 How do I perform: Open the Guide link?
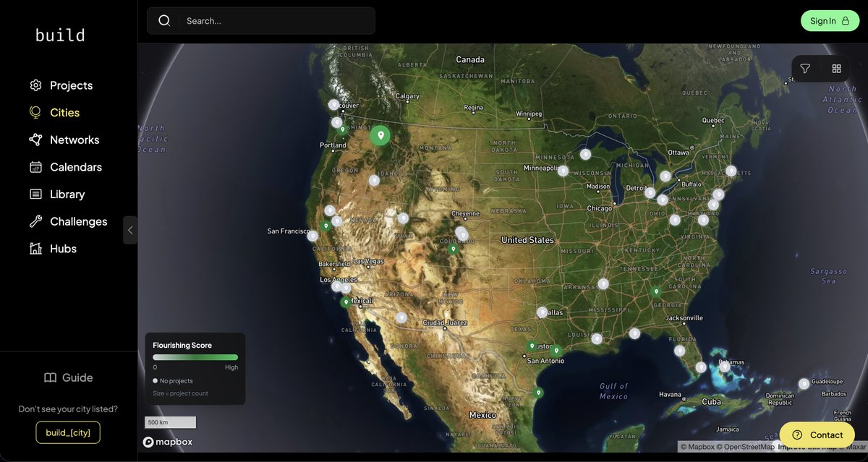point(69,377)
